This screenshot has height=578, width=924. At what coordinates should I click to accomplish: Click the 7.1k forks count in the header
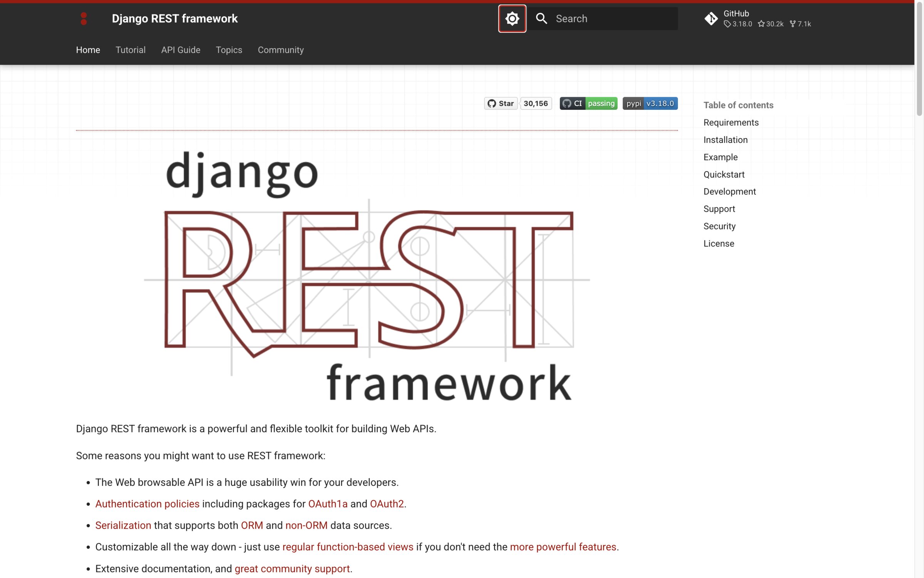pos(800,24)
